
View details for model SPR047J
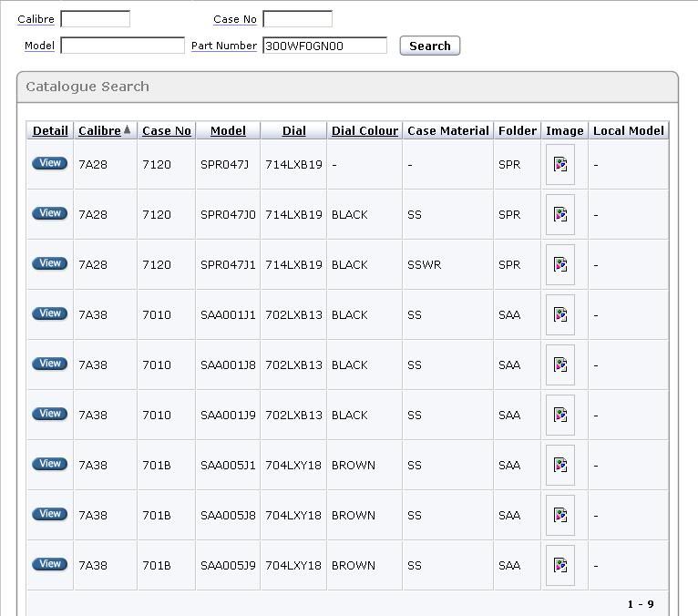point(50,164)
